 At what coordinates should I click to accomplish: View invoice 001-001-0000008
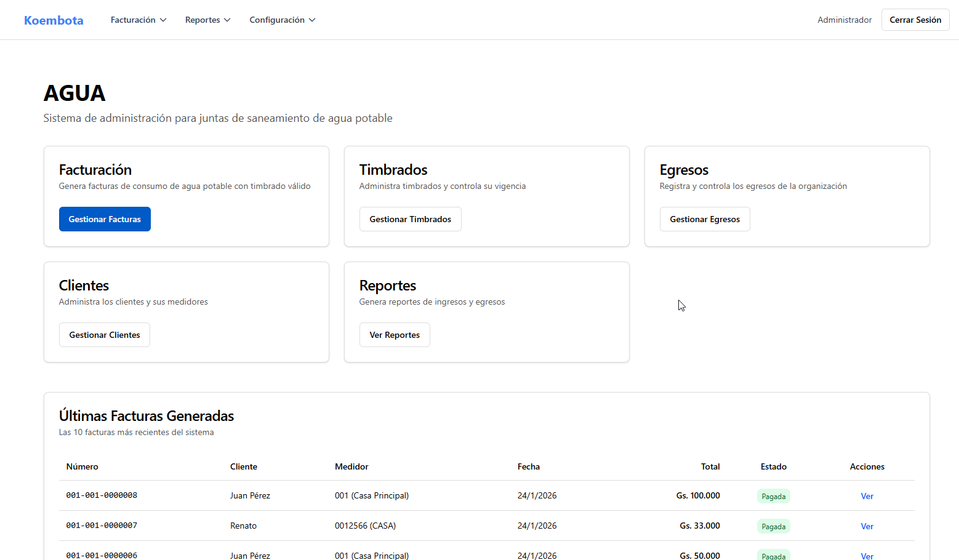[867, 496]
